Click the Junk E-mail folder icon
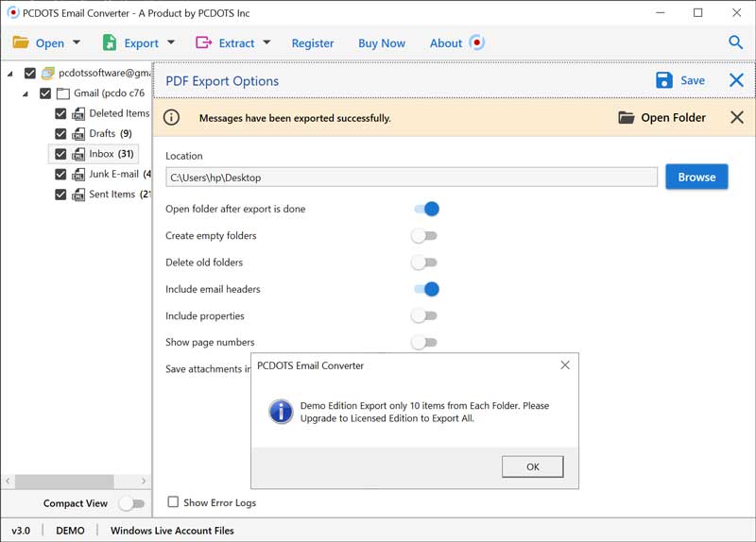 (78, 175)
